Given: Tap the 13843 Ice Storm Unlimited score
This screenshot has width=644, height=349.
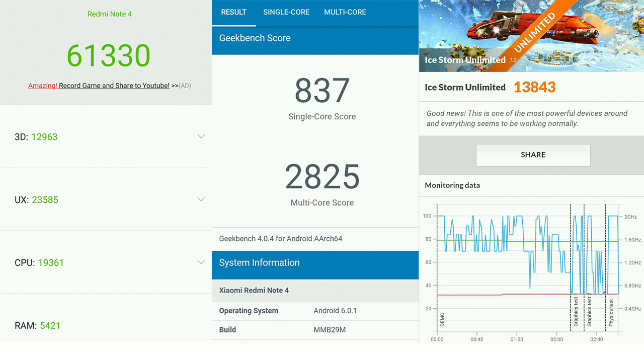Looking at the screenshot, I should point(535,87).
